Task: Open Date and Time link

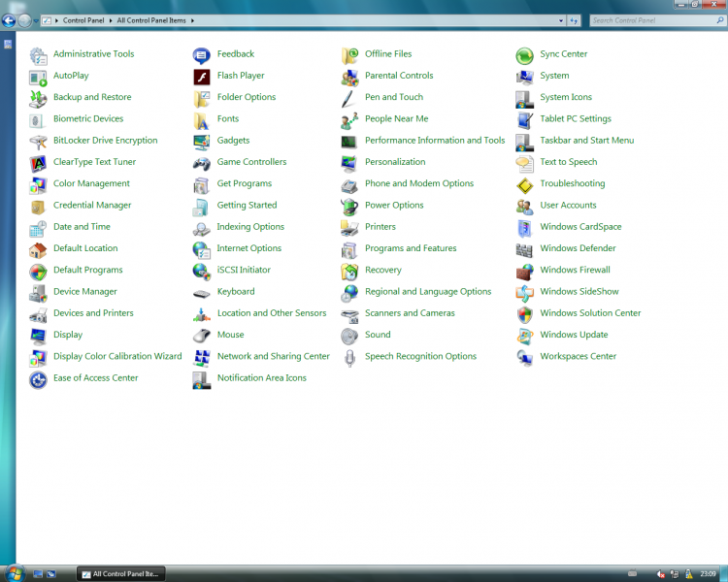Action: pyautogui.click(x=82, y=226)
